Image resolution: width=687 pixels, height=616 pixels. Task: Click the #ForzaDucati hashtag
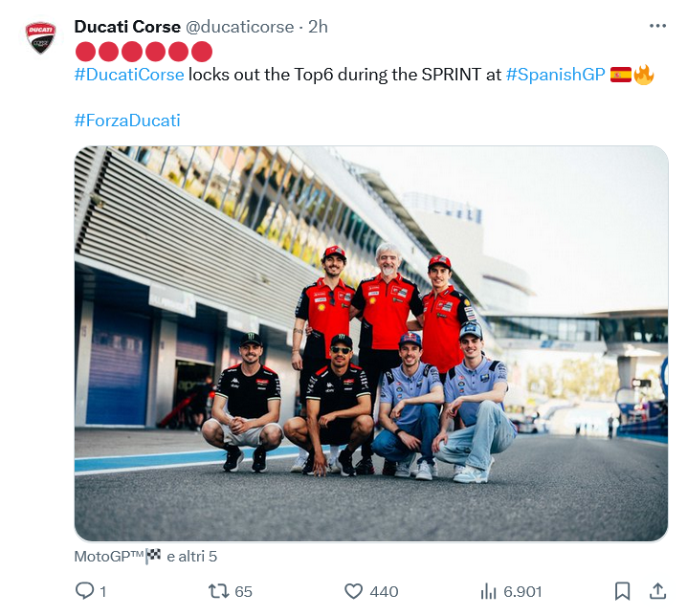coord(126,121)
